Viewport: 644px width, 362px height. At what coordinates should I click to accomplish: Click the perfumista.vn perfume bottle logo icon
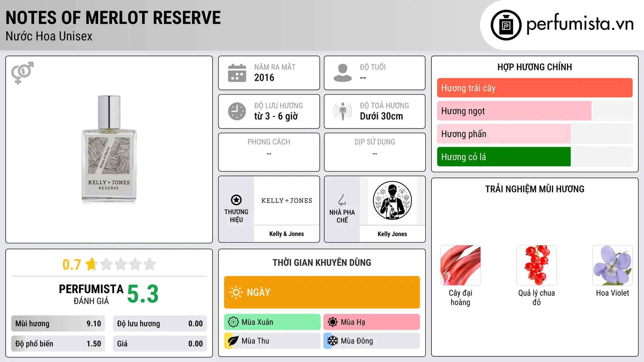click(506, 25)
